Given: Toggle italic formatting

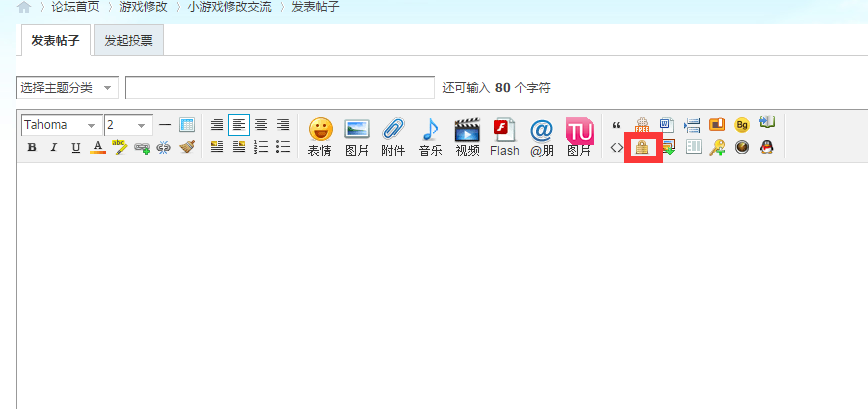Looking at the screenshot, I should pos(54,148).
